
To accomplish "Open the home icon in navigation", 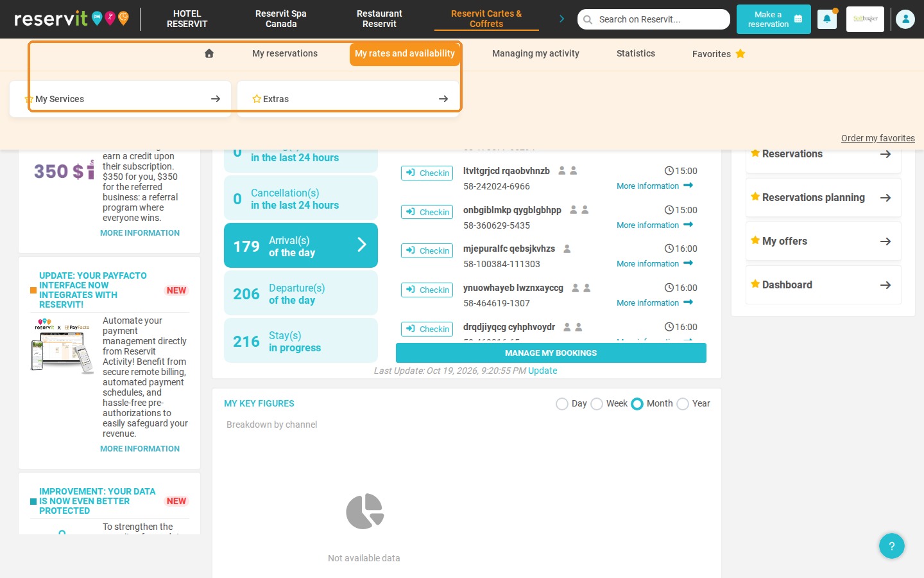I will tap(209, 53).
